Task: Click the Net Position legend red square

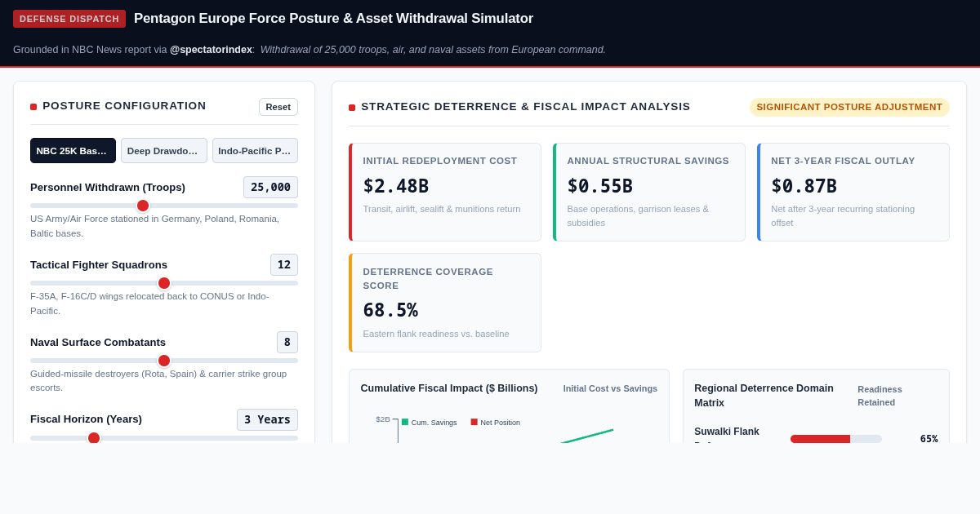Action: (474, 422)
